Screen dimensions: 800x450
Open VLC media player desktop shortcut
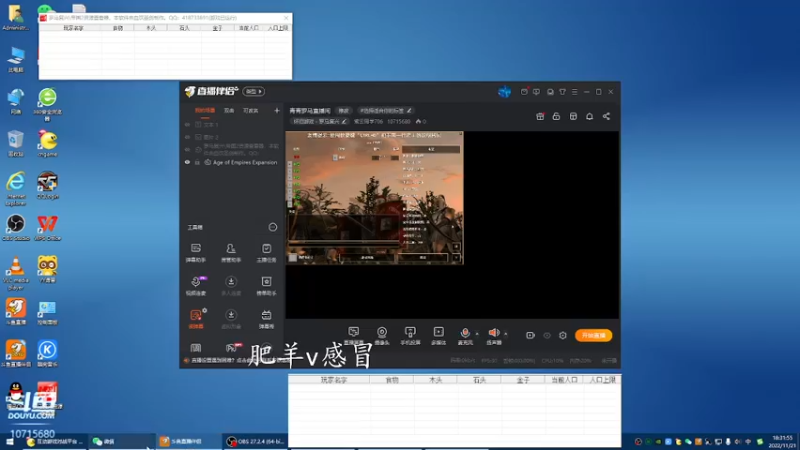tap(16, 273)
